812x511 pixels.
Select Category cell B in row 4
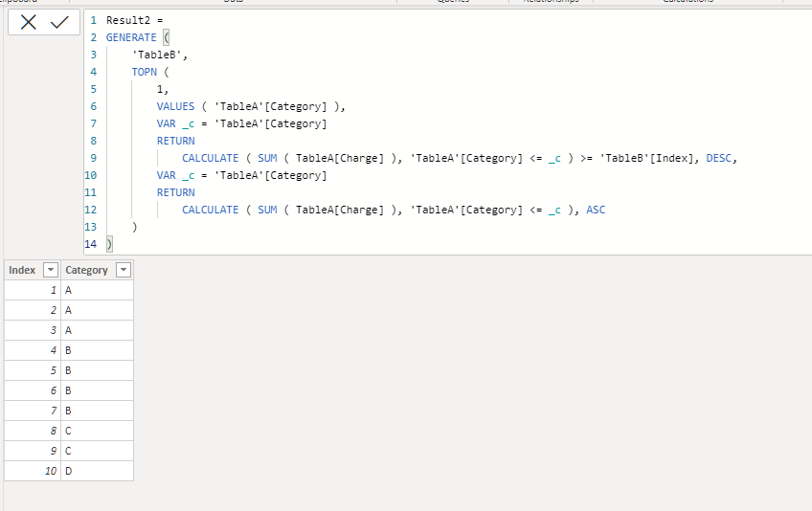(x=97, y=350)
